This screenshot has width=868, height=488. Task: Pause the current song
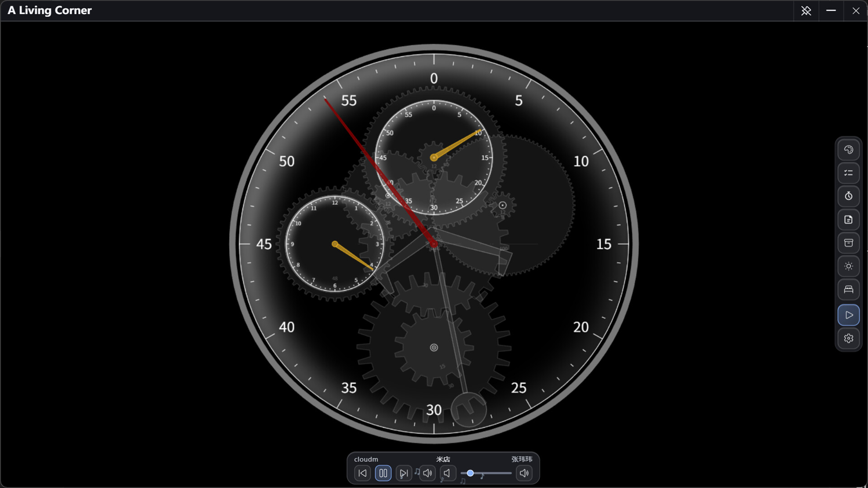[x=383, y=473]
